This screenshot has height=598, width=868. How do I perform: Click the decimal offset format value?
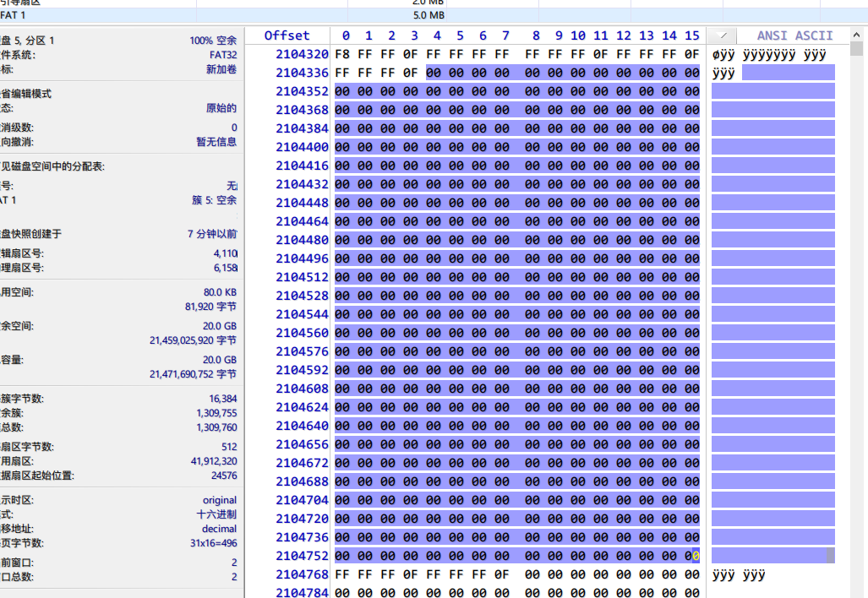(x=219, y=529)
